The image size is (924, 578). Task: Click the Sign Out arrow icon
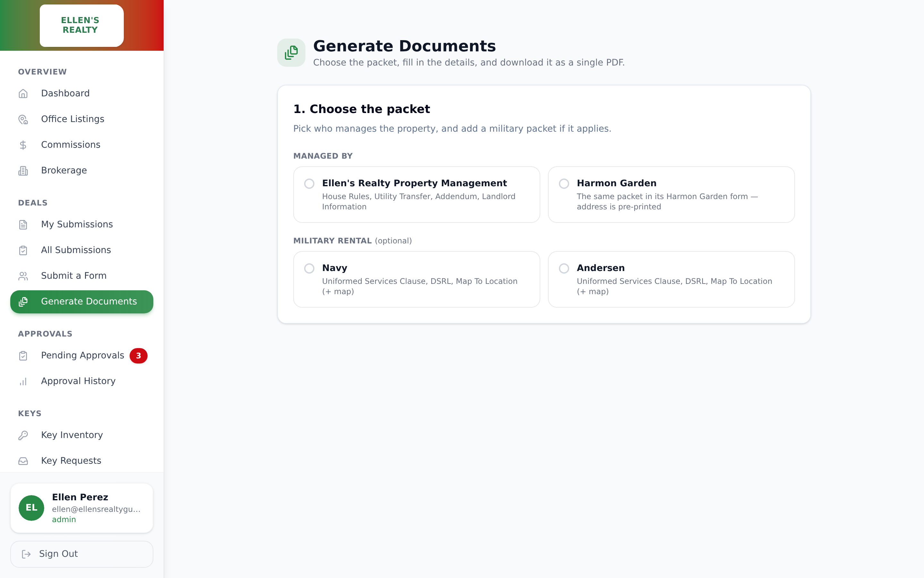coord(26,554)
